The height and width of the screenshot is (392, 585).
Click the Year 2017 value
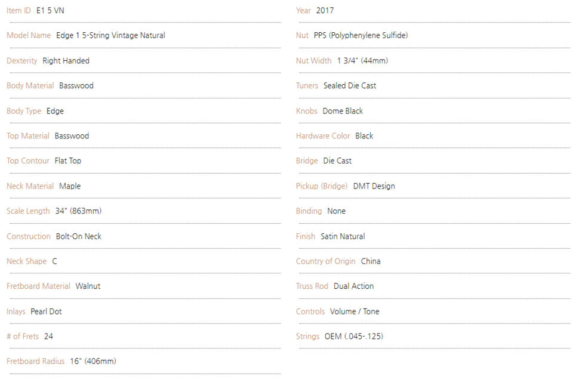click(x=325, y=11)
